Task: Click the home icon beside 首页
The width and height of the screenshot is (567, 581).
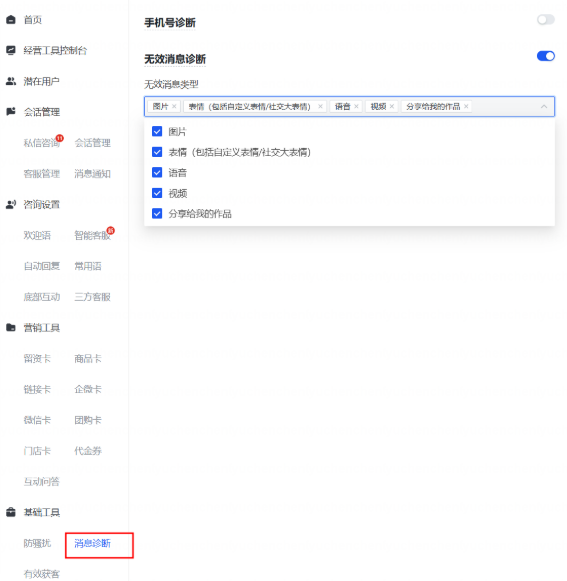Action: (11, 20)
